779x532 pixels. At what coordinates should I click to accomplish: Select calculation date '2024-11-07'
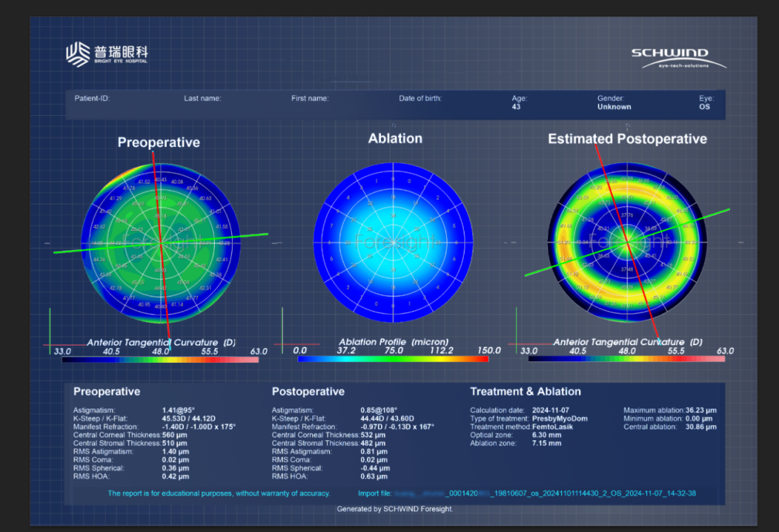point(550,411)
